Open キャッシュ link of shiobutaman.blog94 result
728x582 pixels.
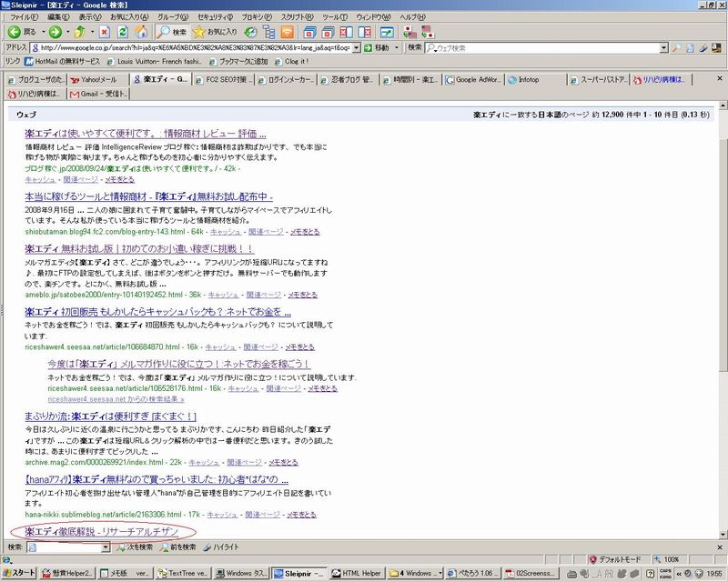225,232
